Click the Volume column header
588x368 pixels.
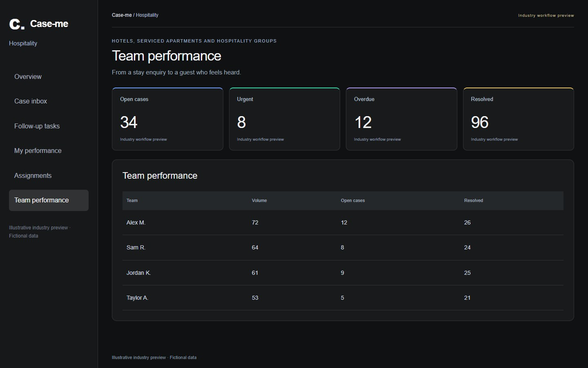(x=259, y=200)
